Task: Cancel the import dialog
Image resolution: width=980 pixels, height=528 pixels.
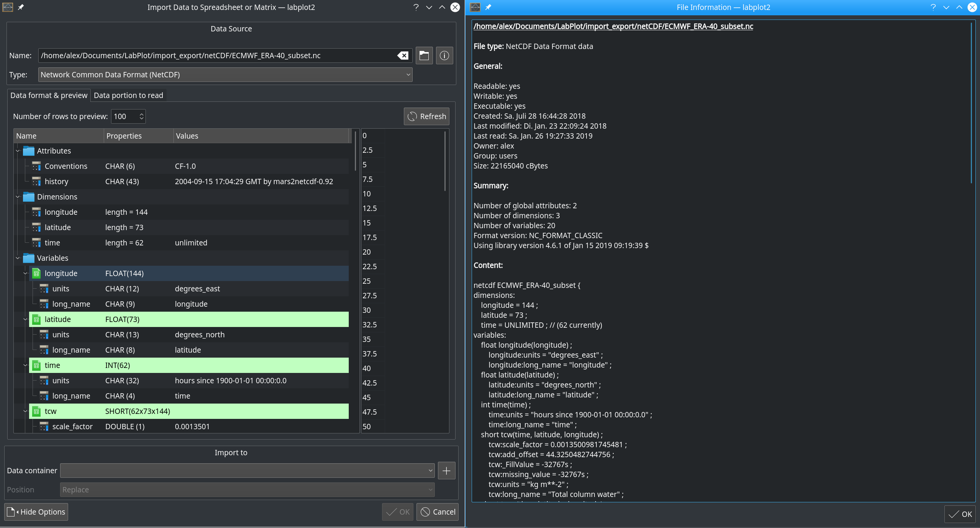Action: (x=437, y=512)
